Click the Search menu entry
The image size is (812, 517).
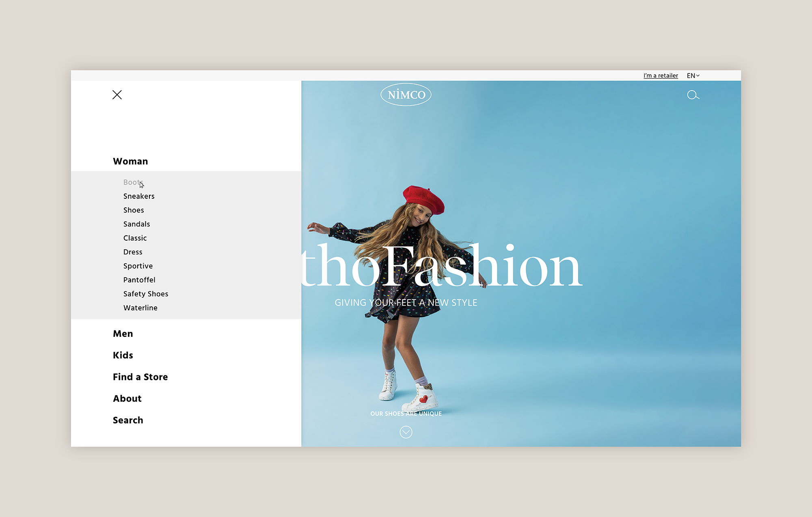coord(128,420)
